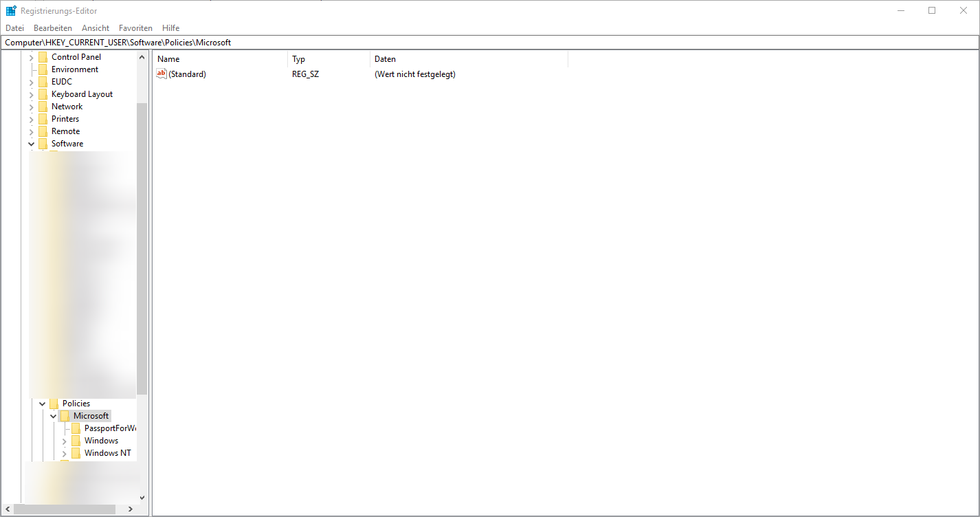The width and height of the screenshot is (980, 517).
Task: Select the Policies key label
Action: [x=76, y=404]
